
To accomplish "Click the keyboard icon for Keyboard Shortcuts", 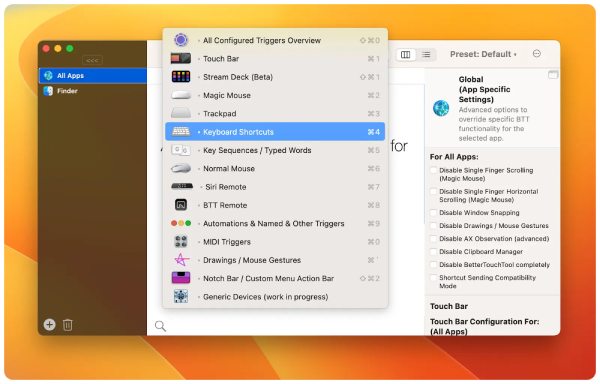I will point(181,132).
